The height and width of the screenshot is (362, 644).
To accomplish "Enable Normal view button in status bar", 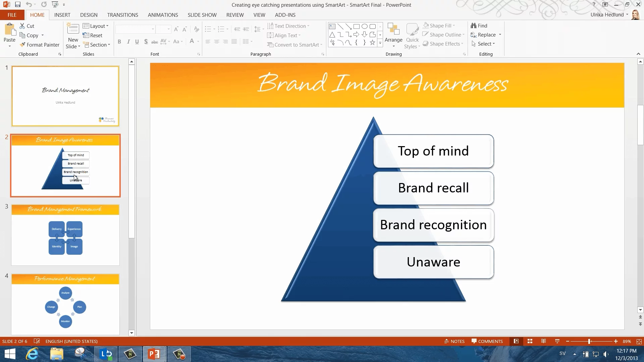I will pos(516,341).
